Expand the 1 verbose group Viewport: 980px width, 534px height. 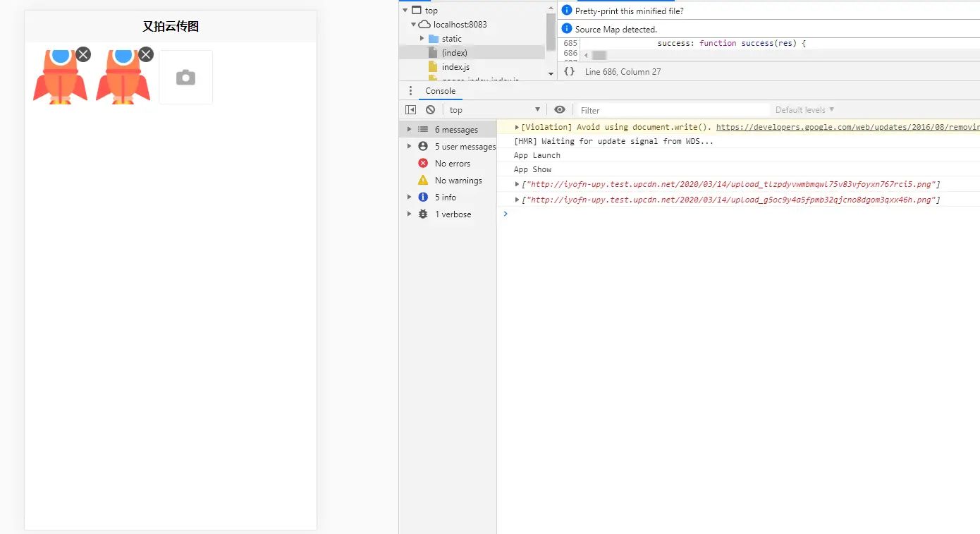click(x=409, y=214)
